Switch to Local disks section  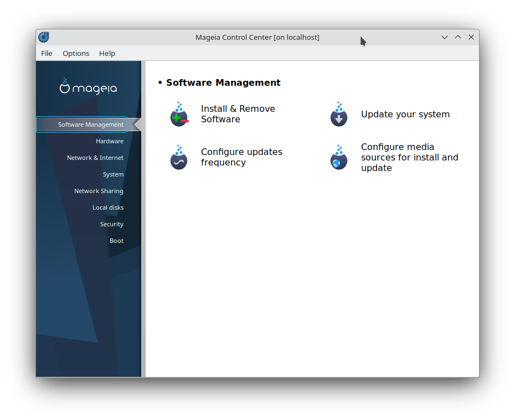(108, 208)
